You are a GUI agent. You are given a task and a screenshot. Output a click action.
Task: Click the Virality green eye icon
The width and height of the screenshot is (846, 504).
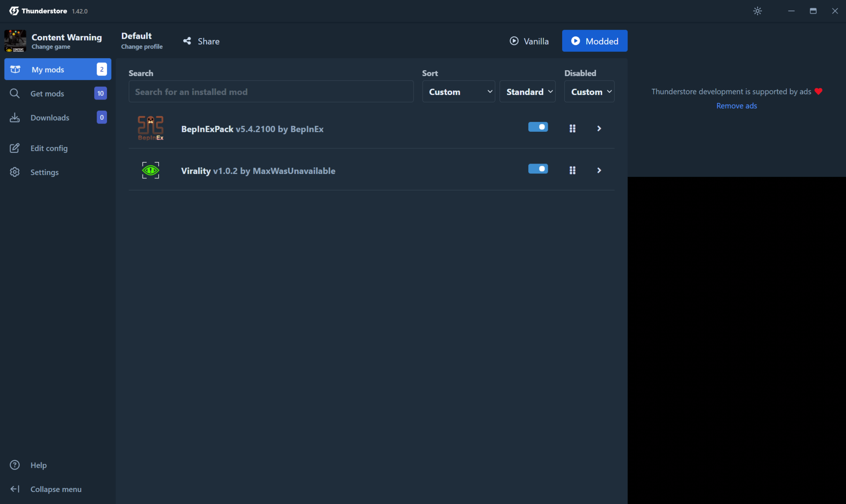point(150,170)
